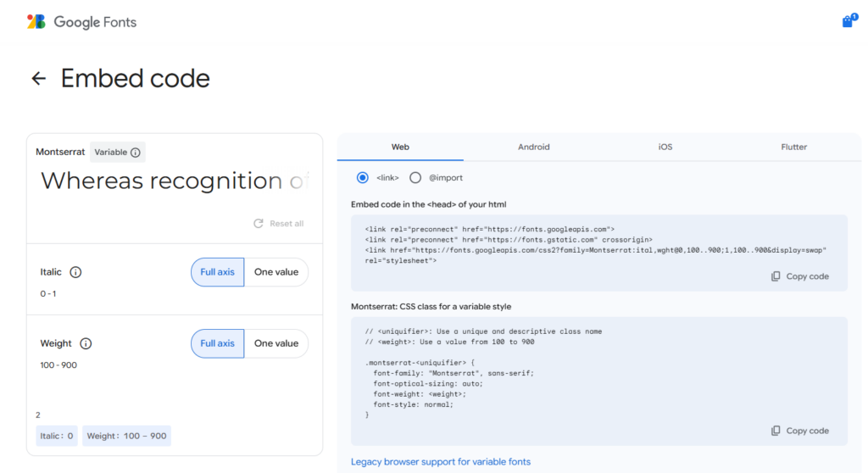The image size is (868, 473).
Task: Choose Full axis for Weight
Action: click(x=218, y=343)
